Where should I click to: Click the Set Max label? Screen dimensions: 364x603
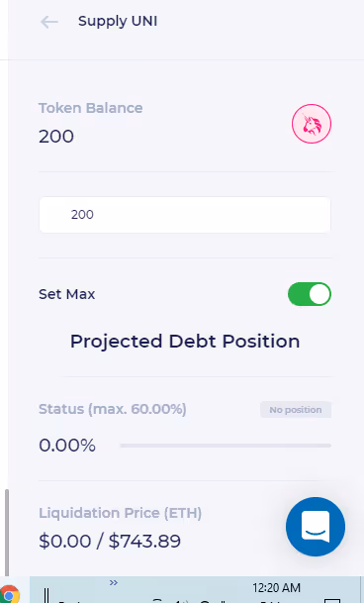67,294
